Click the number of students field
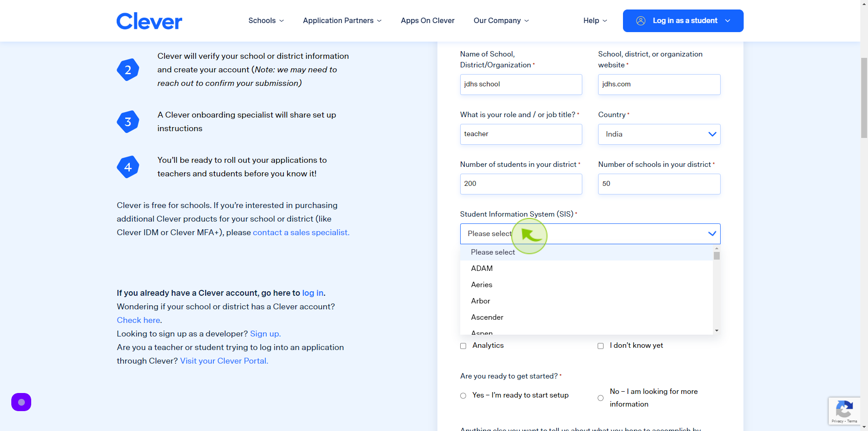Image resolution: width=868 pixels, height=431 pixels. click(x=521, y=184)
